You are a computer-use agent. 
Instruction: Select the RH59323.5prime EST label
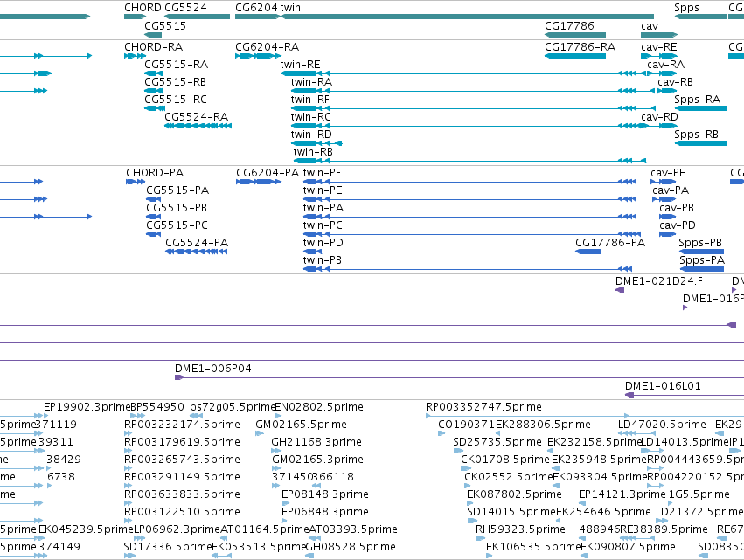pyautogui.click(x=520, y=529)
